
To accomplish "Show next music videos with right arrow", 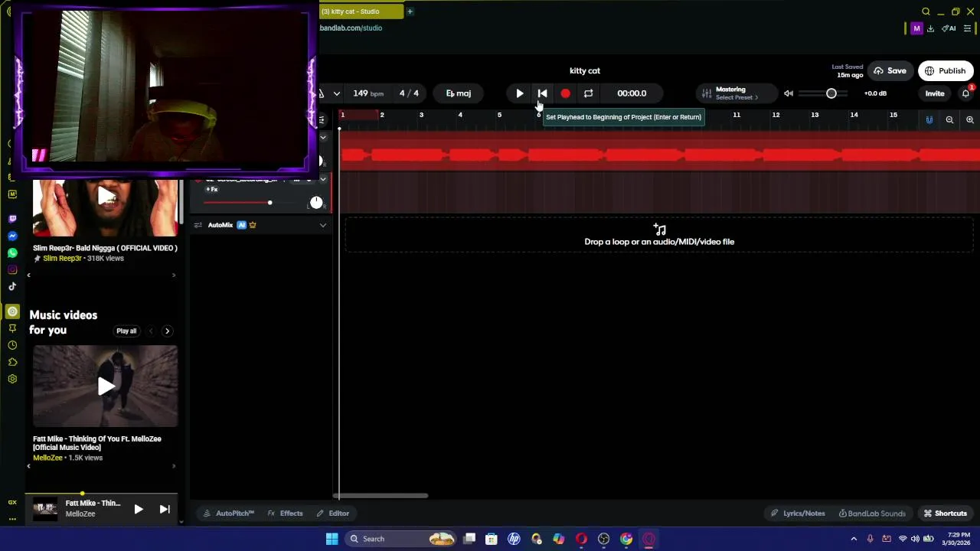I will coord(167,331).
